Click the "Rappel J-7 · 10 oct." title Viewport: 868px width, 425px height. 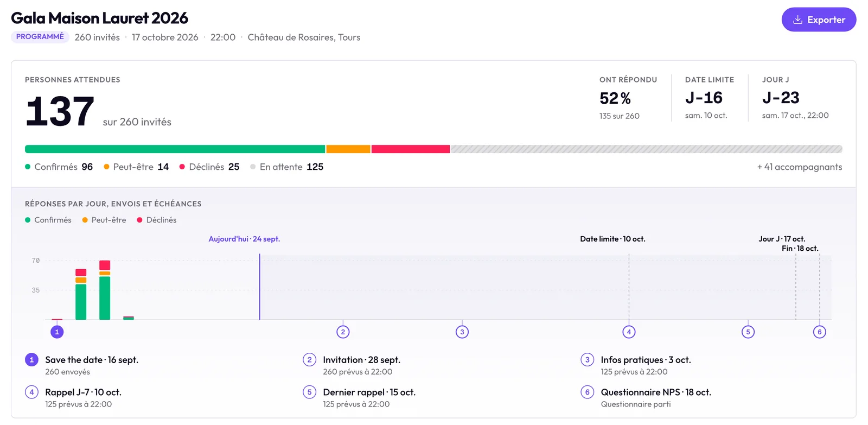click(x=83, y=392)
